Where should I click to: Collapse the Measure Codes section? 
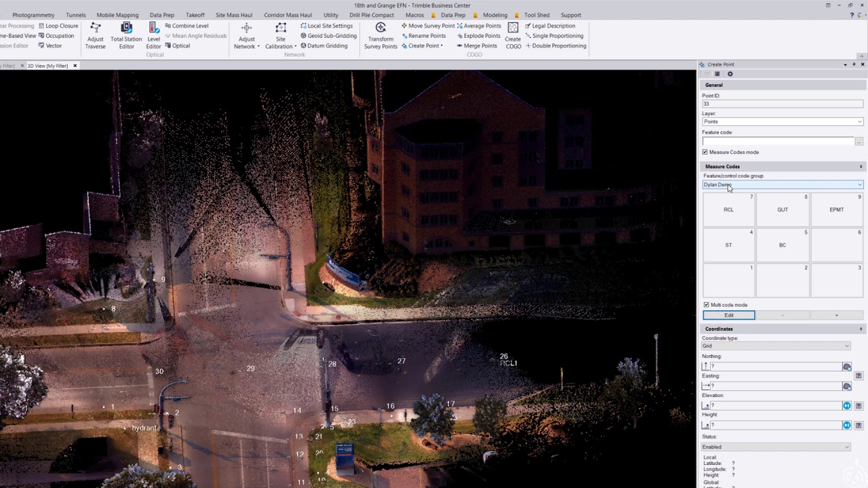click(861, 166)
